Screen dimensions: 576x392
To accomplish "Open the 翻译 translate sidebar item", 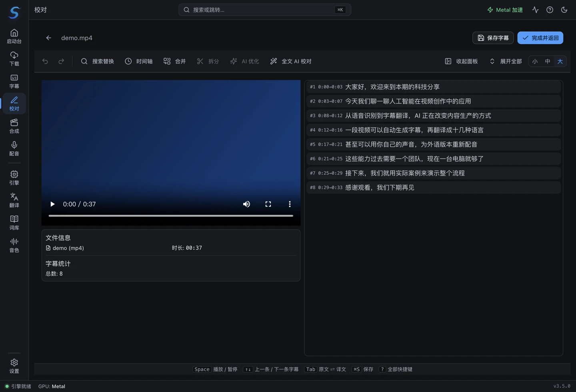I will 14,200.
